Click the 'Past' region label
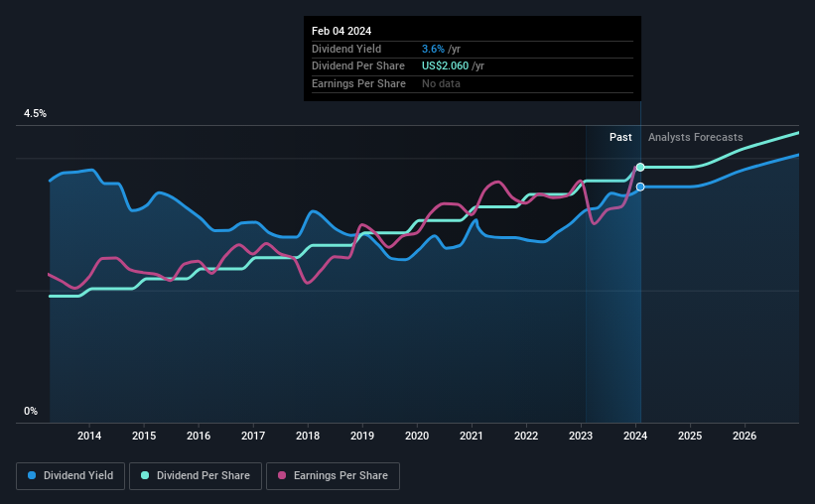Viewport: 815px width, 504px height. coord(620,137)
